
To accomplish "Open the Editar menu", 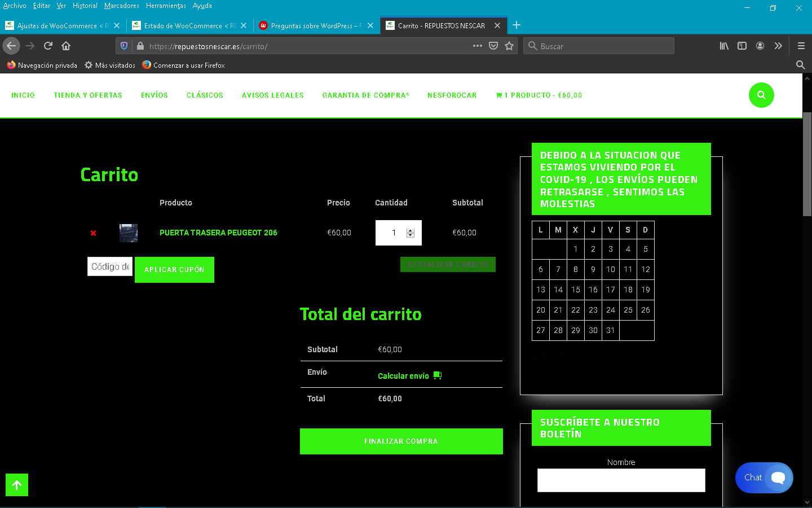I will point(42,6).
